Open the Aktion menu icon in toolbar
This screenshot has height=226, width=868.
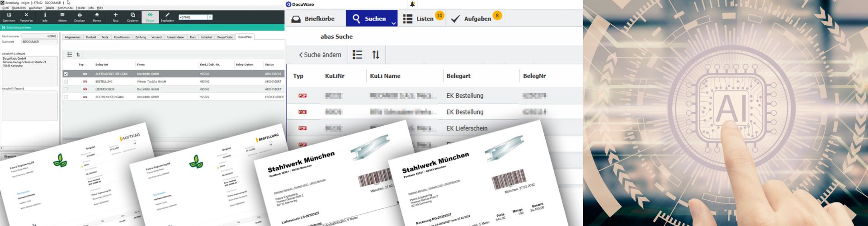(x=62, y=15)
